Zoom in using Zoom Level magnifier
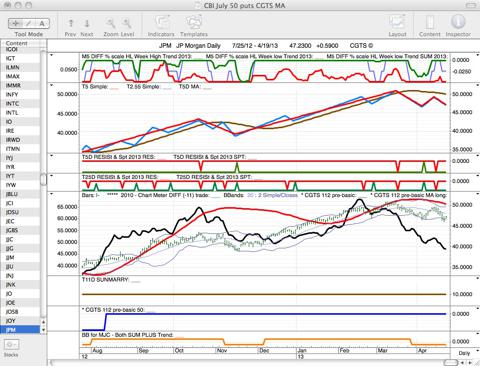 point(127,23)
